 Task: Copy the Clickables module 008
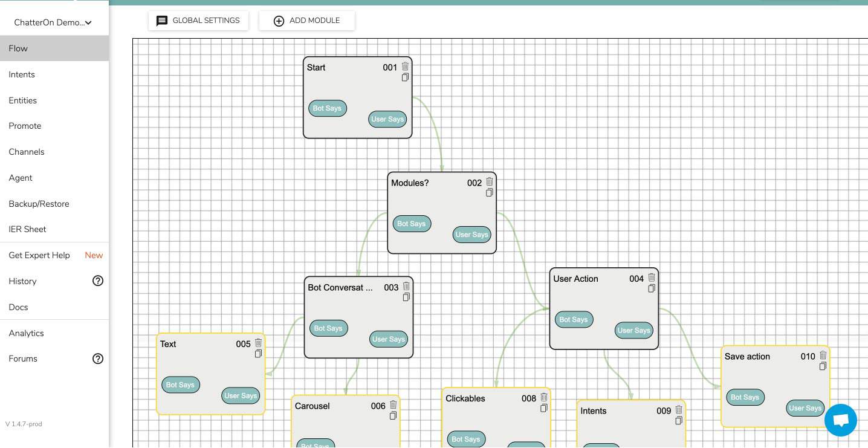click(x=544, y=408)
